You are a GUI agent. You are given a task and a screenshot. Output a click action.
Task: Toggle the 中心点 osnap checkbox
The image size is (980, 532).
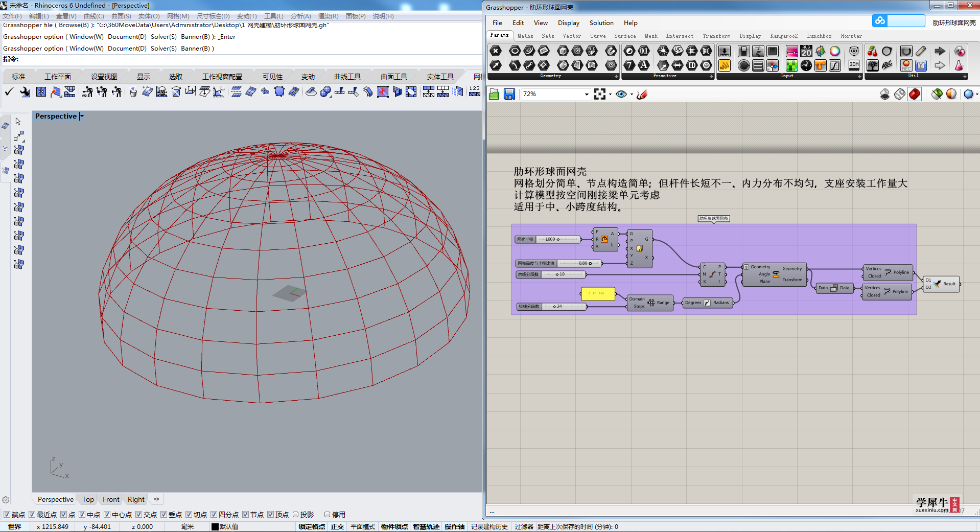point(107,515)
